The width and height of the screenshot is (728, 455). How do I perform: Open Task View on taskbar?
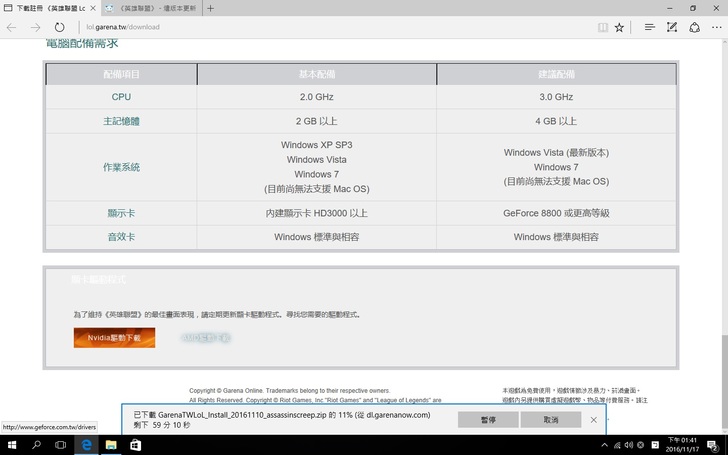60,445
